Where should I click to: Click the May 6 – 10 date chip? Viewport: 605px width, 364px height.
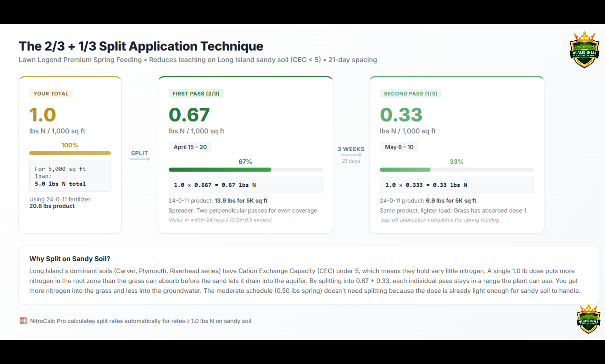(399, 147)
